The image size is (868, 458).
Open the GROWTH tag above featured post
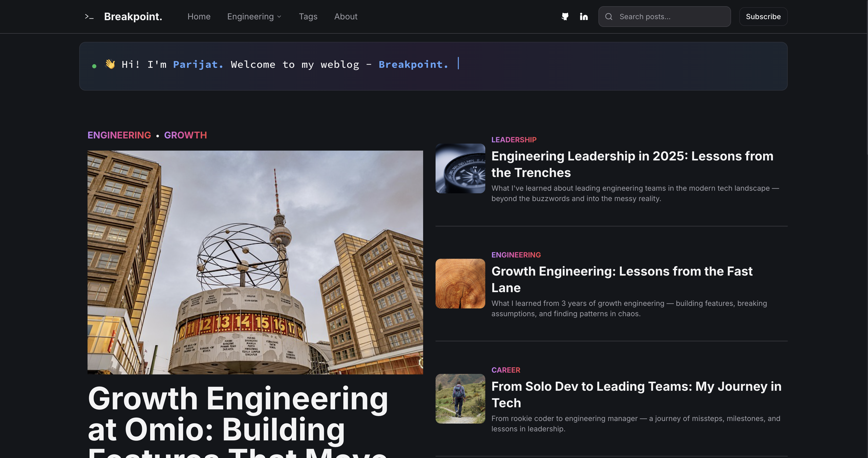(x=185, y=135)
